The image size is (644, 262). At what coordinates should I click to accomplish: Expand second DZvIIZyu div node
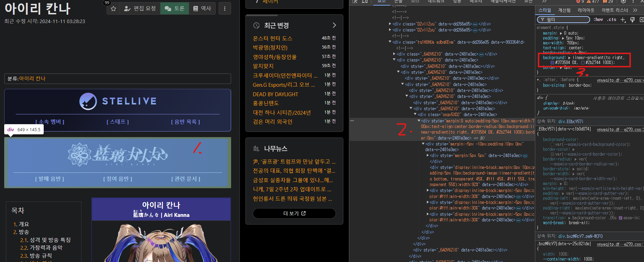pyautogui.click(x=390, y=30)
